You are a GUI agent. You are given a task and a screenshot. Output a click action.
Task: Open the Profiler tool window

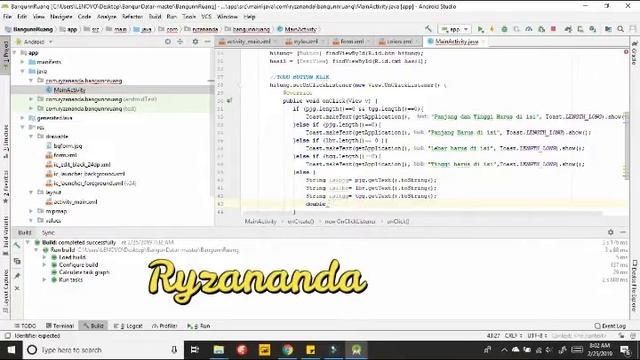(164, 326)
